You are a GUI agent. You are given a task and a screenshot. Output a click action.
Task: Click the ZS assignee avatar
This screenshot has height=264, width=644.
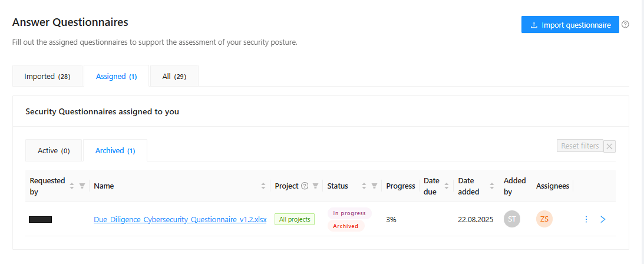click(x=544, y=219)
